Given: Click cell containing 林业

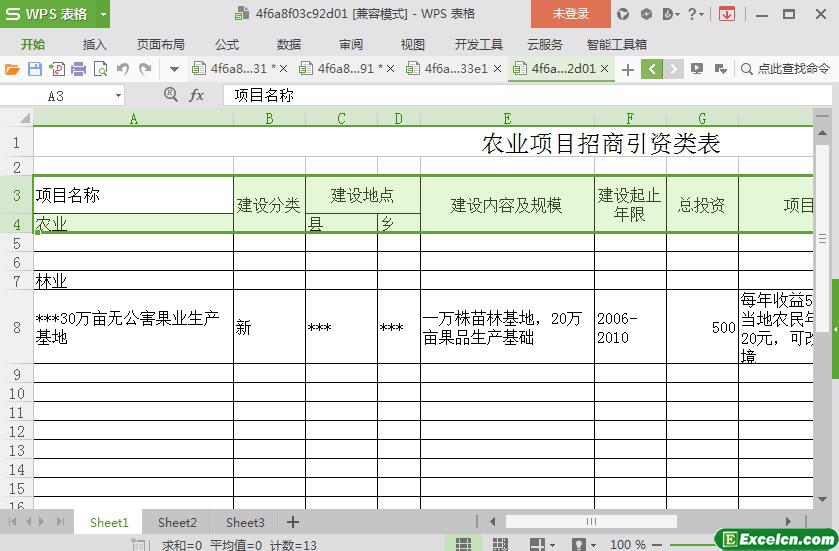Looking at the screenshot, I should pos(134,281).
